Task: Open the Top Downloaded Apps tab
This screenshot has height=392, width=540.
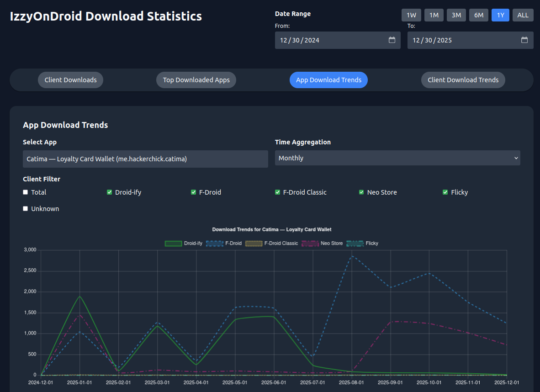Action: pos(196,80)
